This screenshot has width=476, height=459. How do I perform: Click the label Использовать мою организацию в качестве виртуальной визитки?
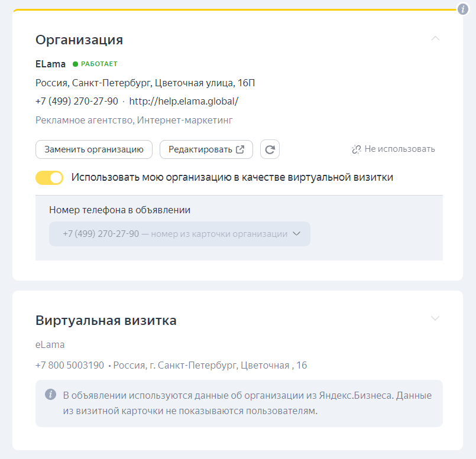232,177
